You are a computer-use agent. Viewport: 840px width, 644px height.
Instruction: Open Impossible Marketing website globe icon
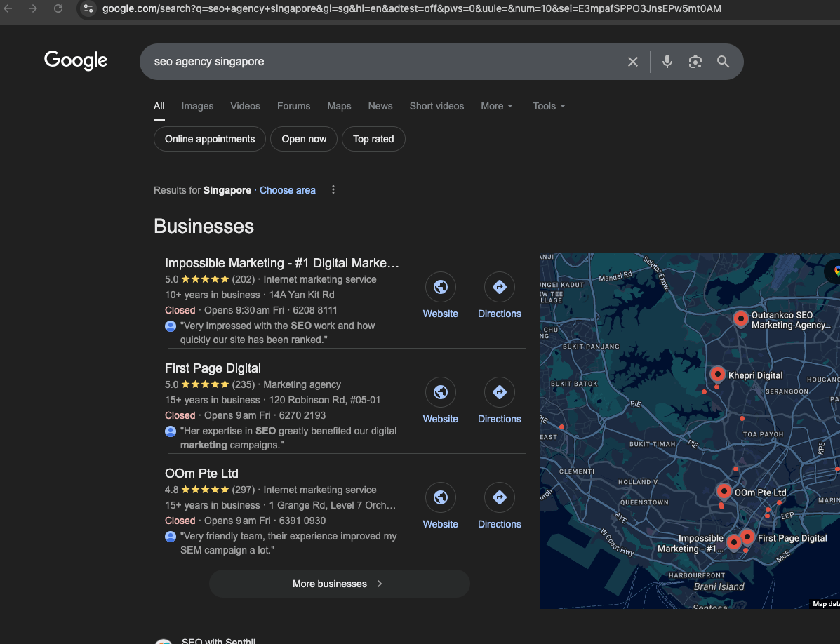click(441, 287)
